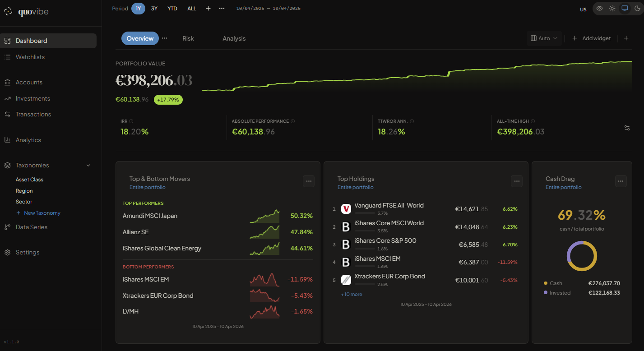Open the Auto layout dropdown

(544, 38)
